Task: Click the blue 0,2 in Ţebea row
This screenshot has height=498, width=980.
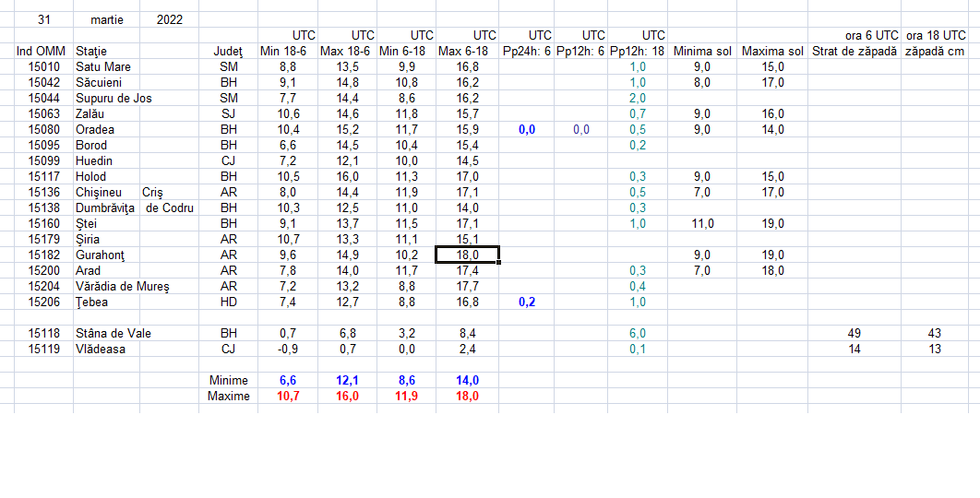Action: pyautogui.click(x=527, y=302)
